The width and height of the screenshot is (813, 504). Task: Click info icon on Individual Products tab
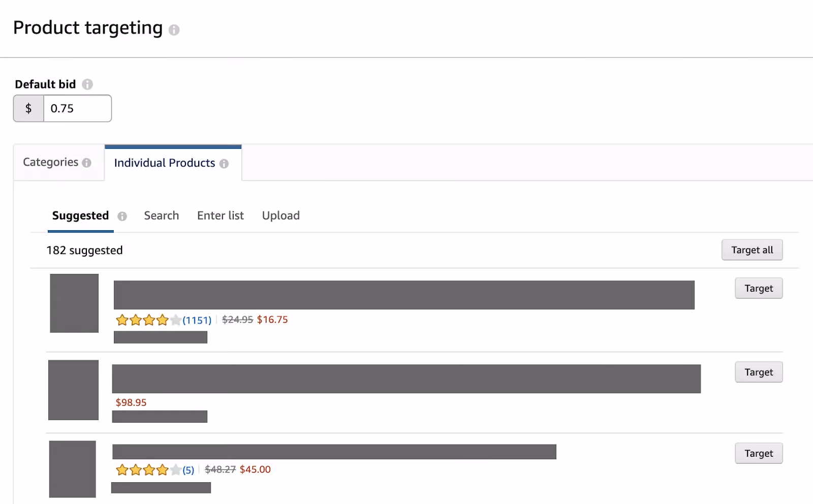(224, 164)
